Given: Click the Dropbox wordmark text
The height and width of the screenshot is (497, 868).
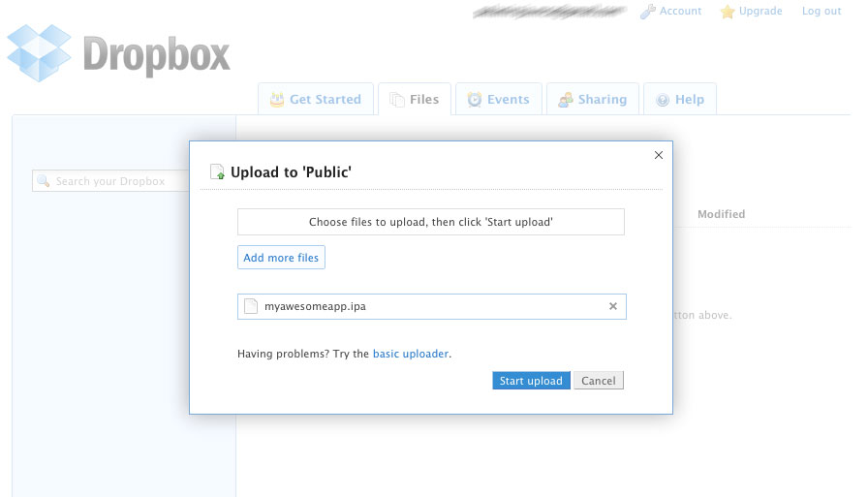Looking at the screenshot, I should pyautogui.click(x=157, y=55).
